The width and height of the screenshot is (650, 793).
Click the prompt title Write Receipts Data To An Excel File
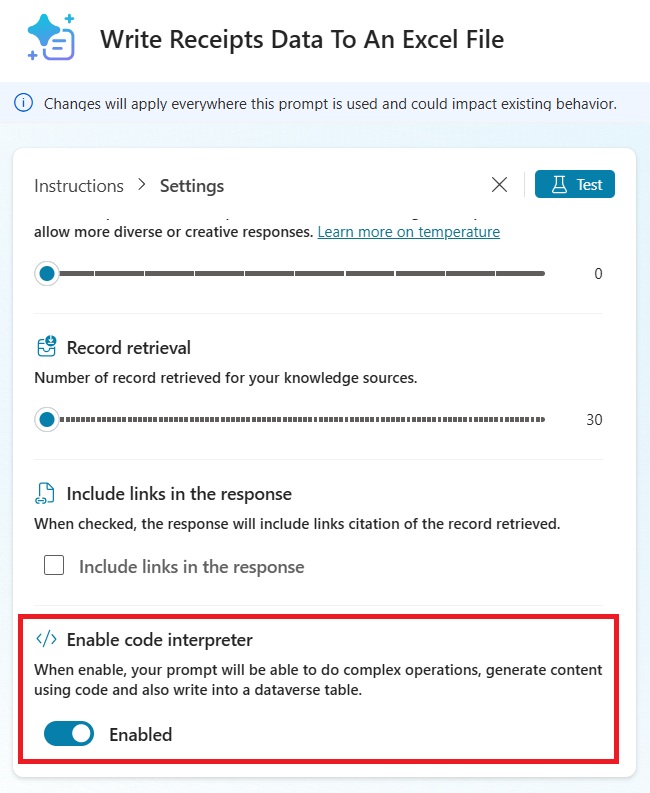[302, 40]
